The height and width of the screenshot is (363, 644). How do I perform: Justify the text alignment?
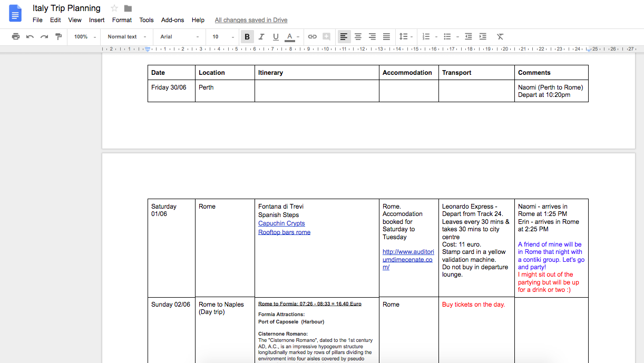386,37
